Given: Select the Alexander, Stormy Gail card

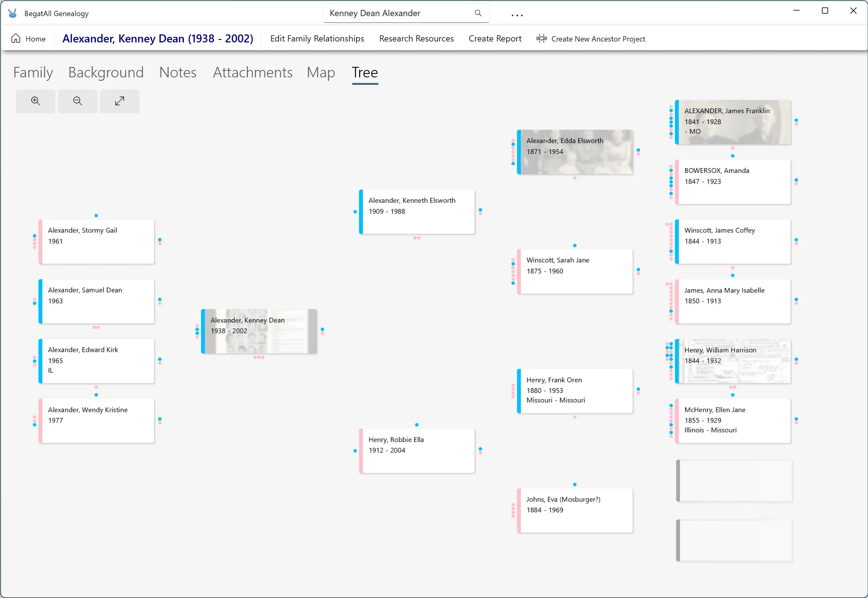Looking at the screenshot, I should (x=96, y=242).
